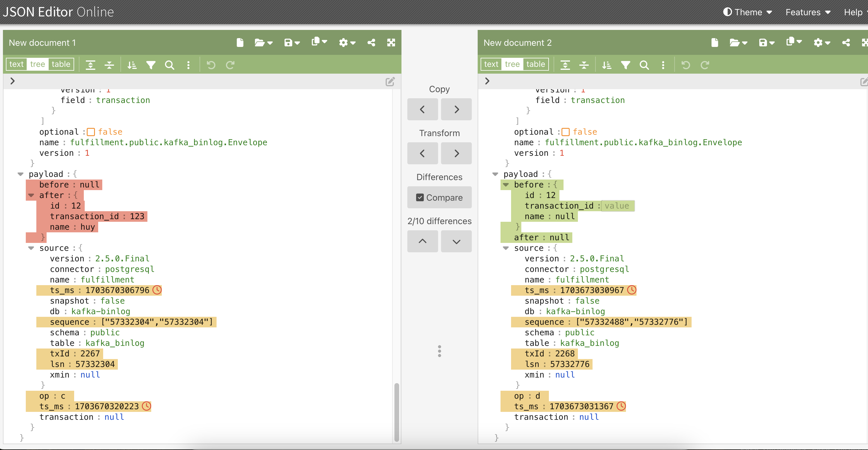Expand right panel navigation path chevron

tap(487, 81)
